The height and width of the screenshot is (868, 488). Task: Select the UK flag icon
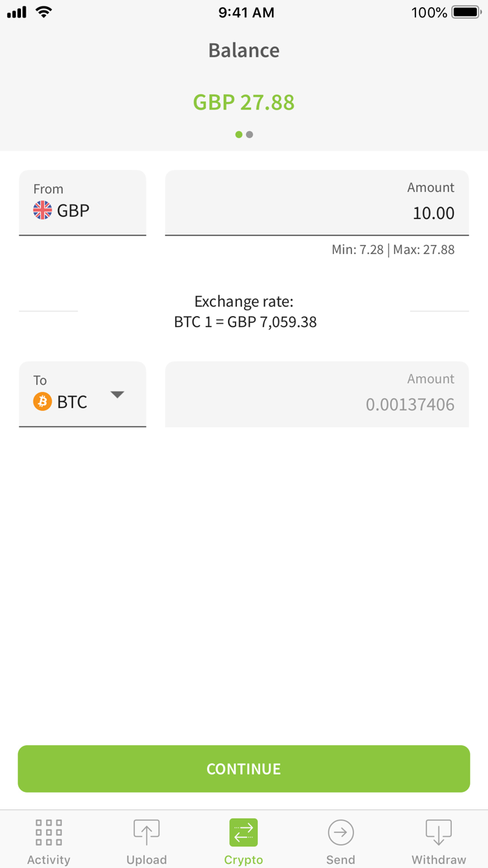tap(41, 210)
